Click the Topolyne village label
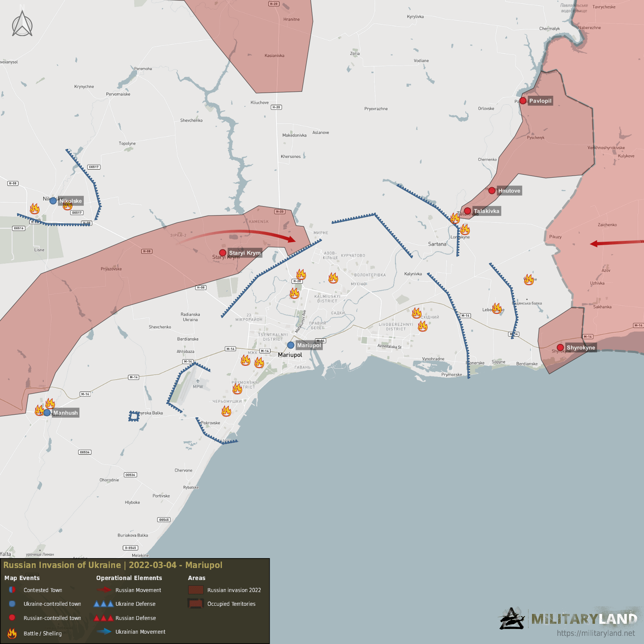This screenshot has width=644, height=644. coord(127,143)
